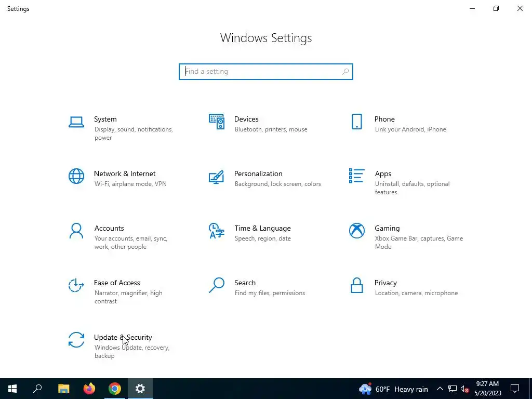Click 'Find my files, permissions' text

click(x=270, y=293)
